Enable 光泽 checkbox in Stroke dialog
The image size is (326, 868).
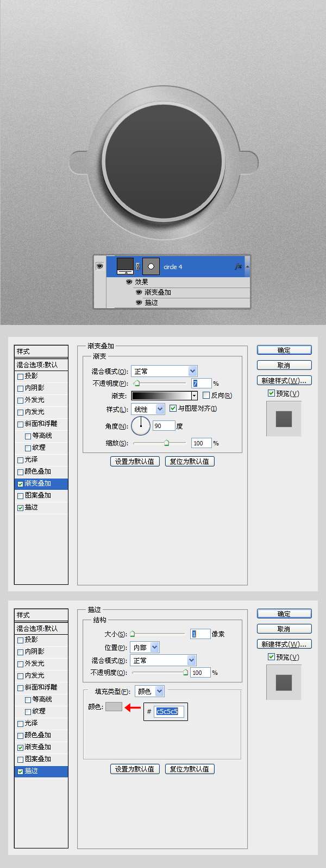point(21,723)
